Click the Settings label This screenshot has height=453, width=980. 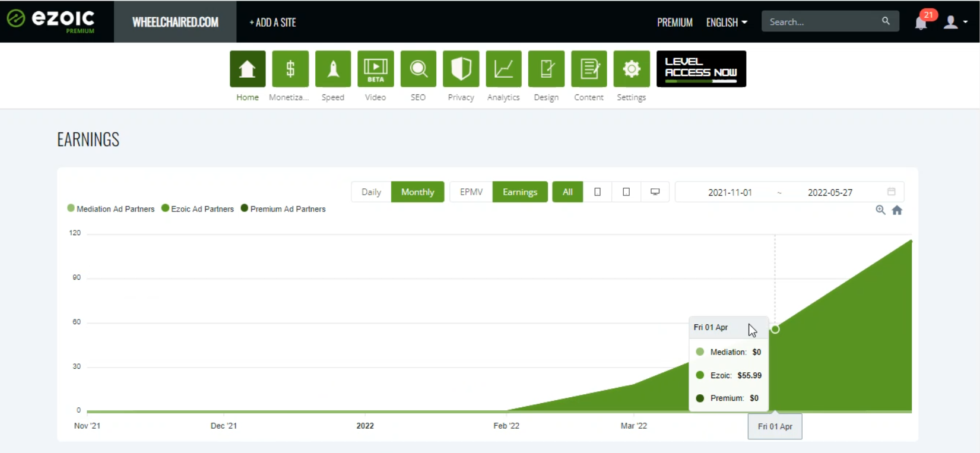tap(631, 97)
